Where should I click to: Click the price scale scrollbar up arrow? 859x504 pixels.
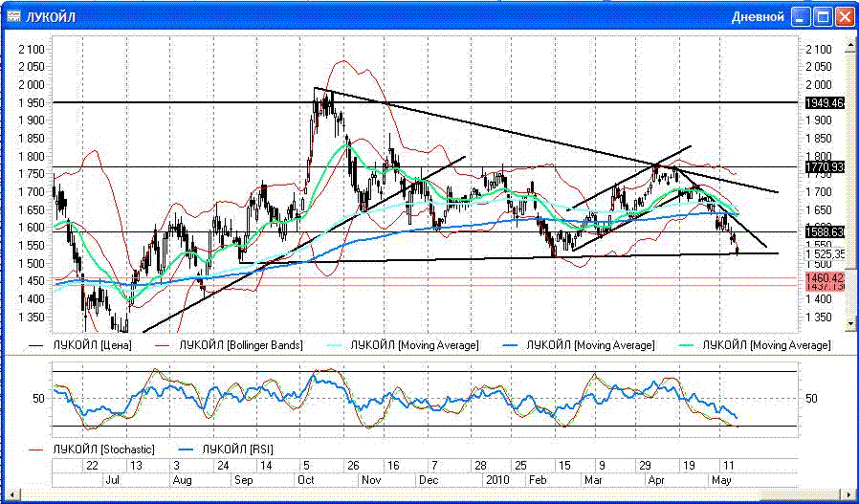850,47
